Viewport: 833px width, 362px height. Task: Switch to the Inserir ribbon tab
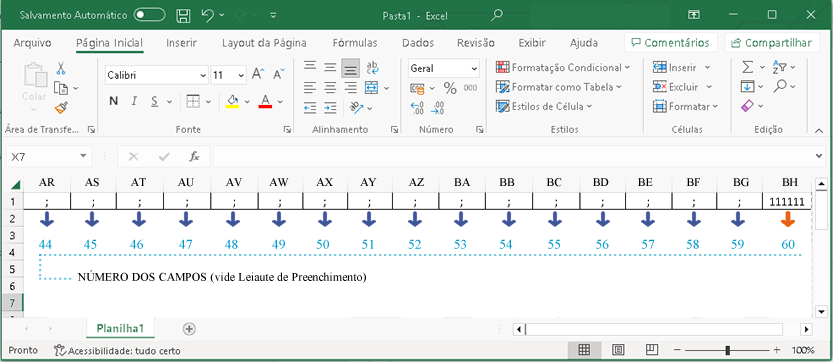[x=181, y=43]
